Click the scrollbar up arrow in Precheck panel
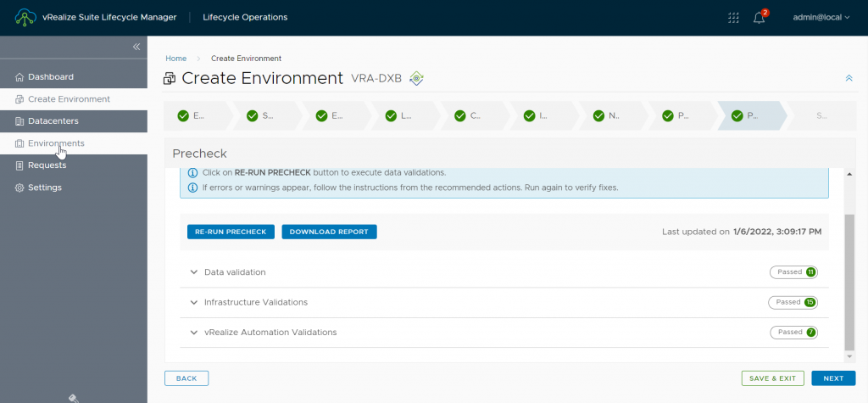This screenshot has height=403, width=868. point(849,174)
